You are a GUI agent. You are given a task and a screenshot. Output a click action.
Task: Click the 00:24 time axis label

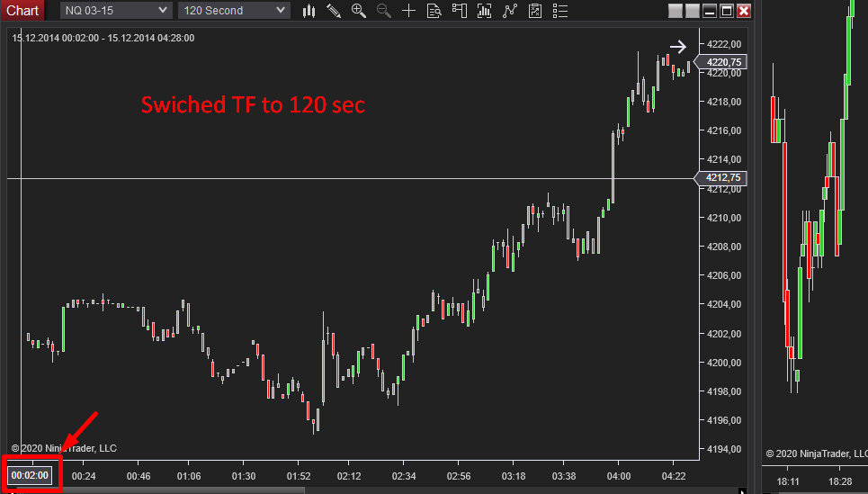pos(84,476)
